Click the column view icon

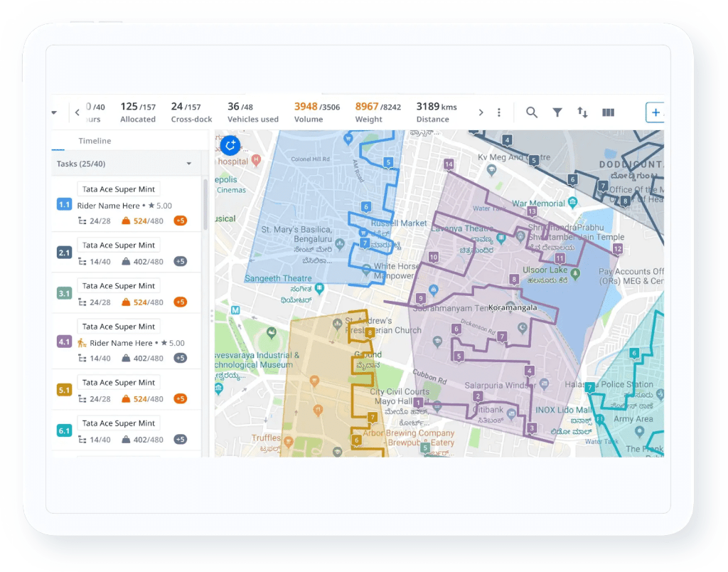point(608,112)
